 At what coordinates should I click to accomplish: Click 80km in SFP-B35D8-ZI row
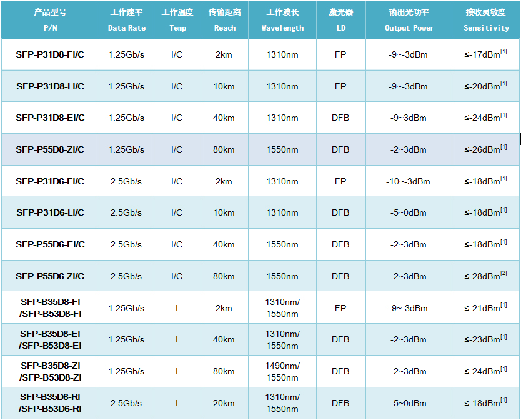pyautogui.click(x=224, y=371)
